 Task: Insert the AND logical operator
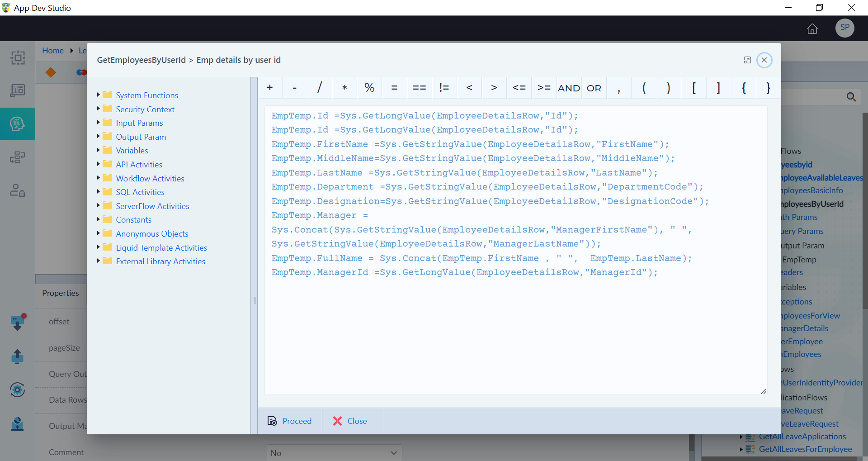click(569, 88)
